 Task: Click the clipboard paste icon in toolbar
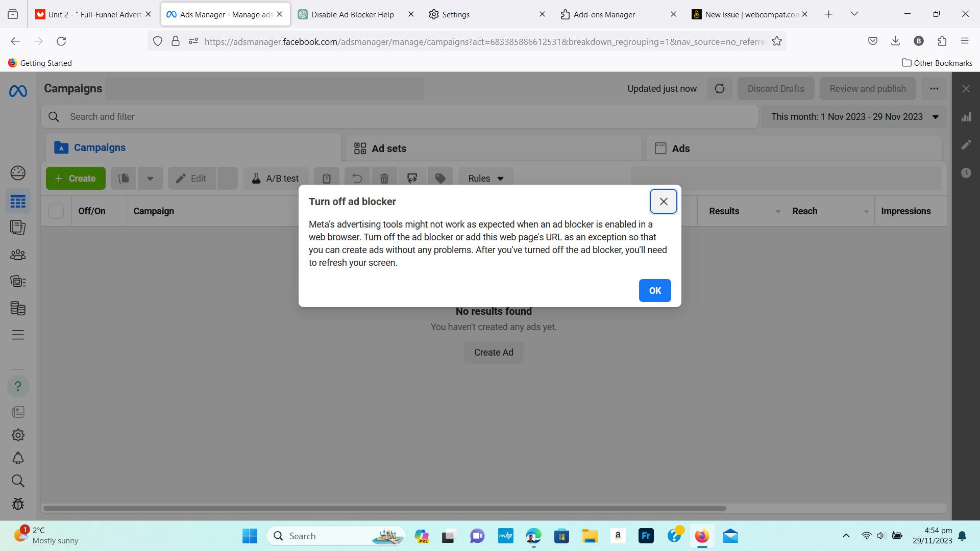click(x=327, y=179)
